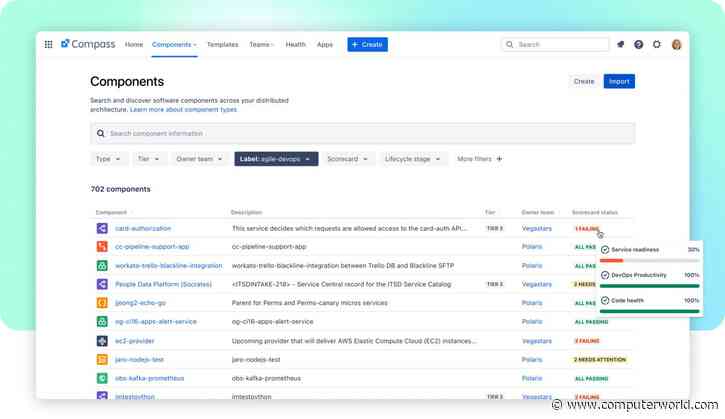This screenshot has width=725, height=419.
Task: Open the notifications icon
Action: click(621, 44)
